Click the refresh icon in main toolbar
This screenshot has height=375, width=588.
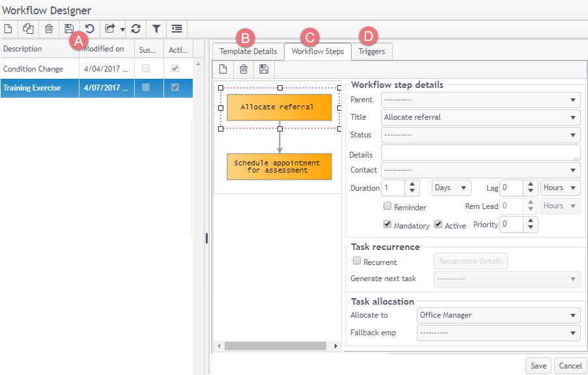tap(135, 29)
